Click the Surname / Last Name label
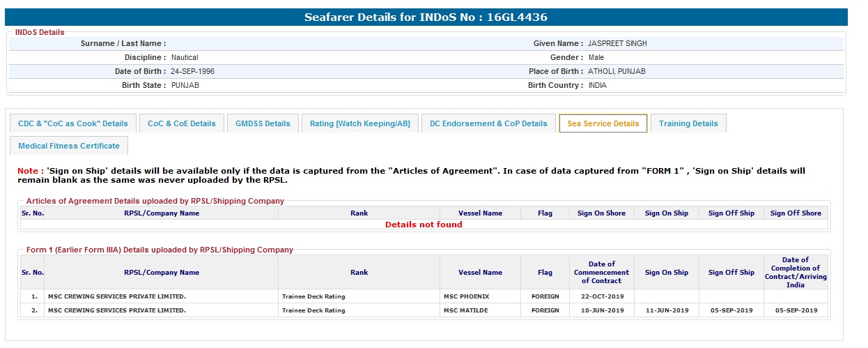This screenshot has height=348, width=868. [x=123, y=43]
